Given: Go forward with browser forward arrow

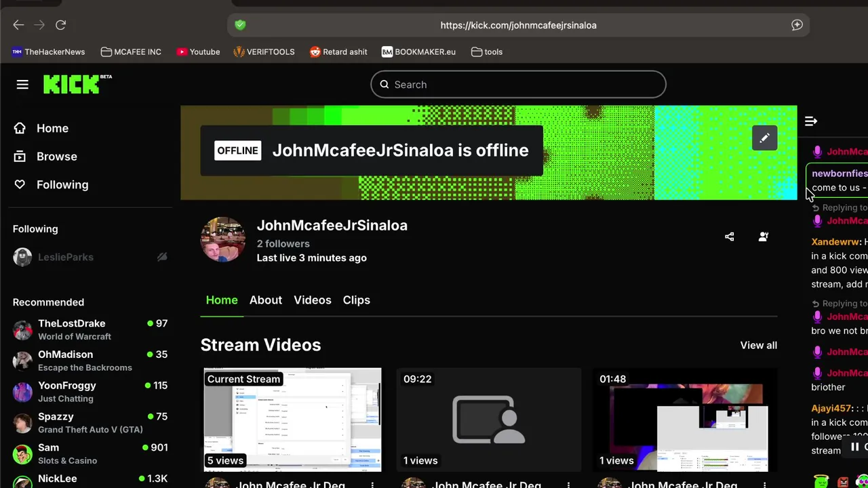Looking at the screenshot, I should pos(39,25).
